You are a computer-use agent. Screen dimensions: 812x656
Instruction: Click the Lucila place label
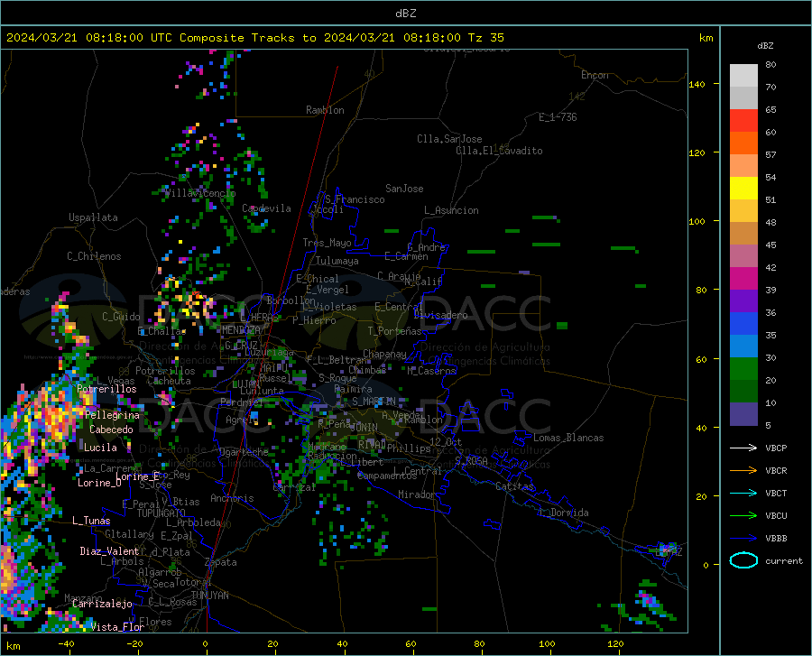(100, 448)
